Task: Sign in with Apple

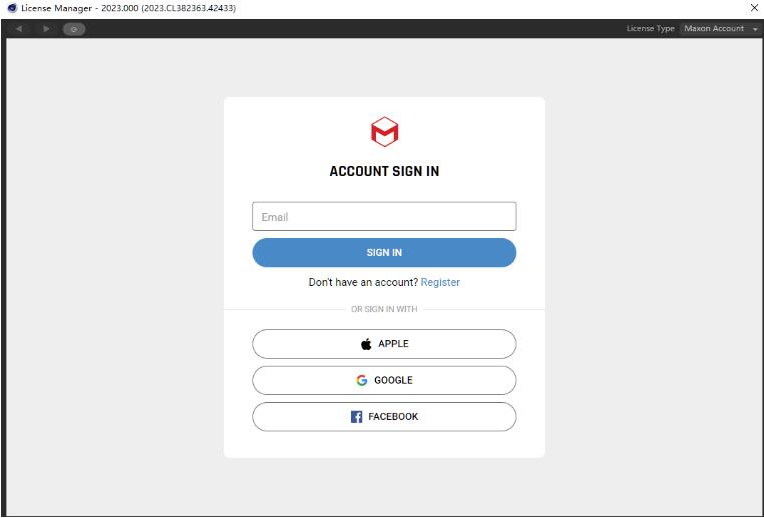Action: [x=384, y=344]
